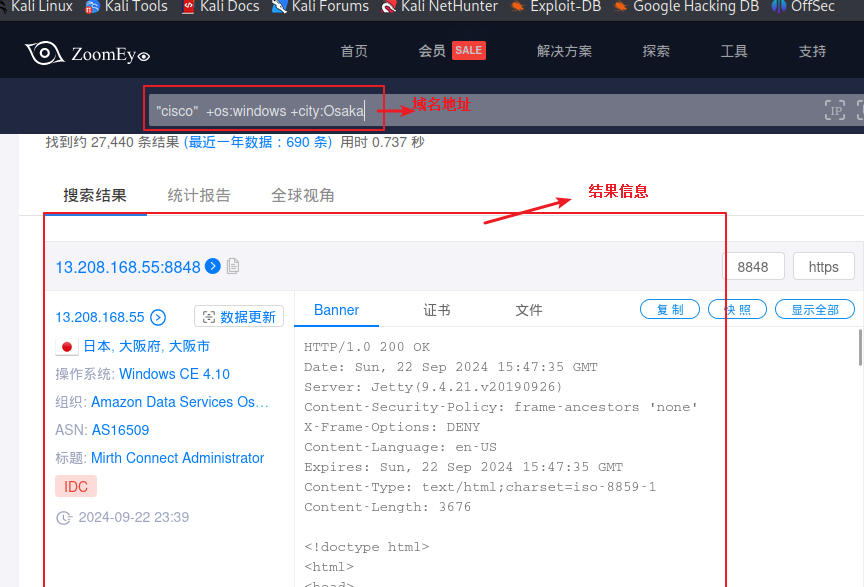This screenshot has width=864, height=587.
Task: Open the Kali Linux bookmark
Action: point(36,7)
